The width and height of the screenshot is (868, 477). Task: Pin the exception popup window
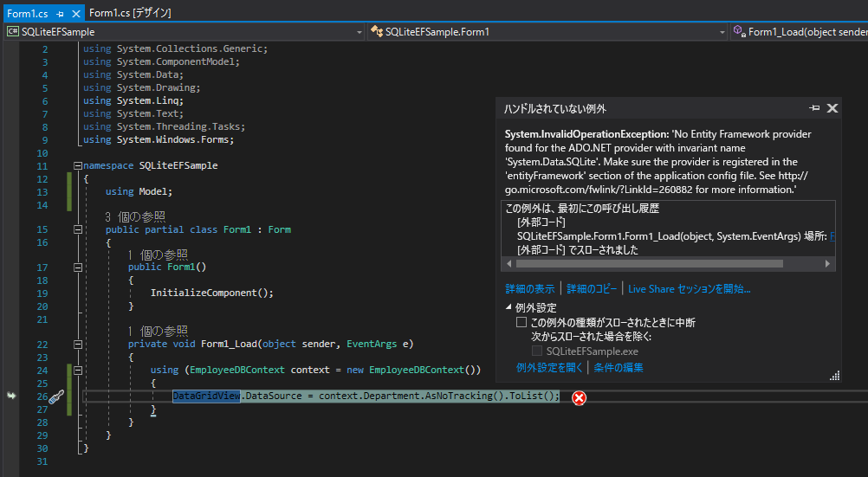click(814, 108)
